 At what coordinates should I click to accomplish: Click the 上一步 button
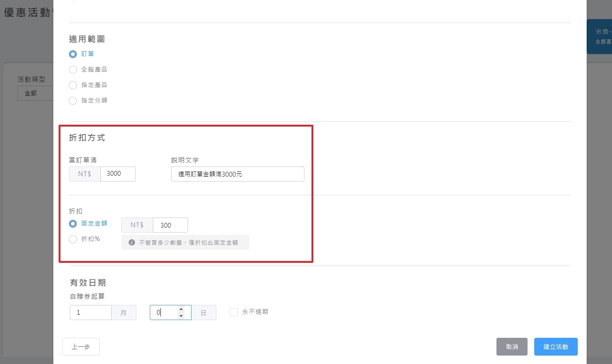[x=80, y=346]
